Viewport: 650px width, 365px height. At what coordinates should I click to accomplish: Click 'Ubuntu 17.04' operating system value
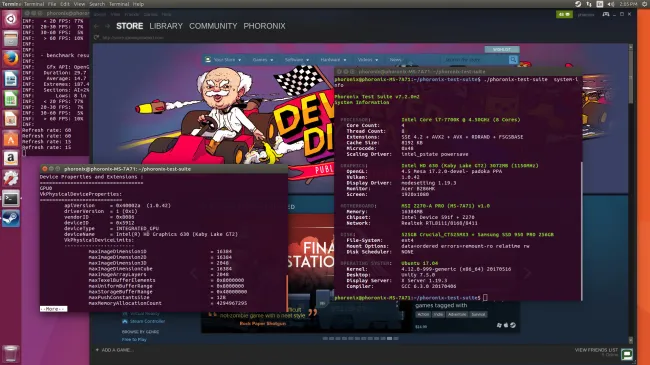point(420,263)
